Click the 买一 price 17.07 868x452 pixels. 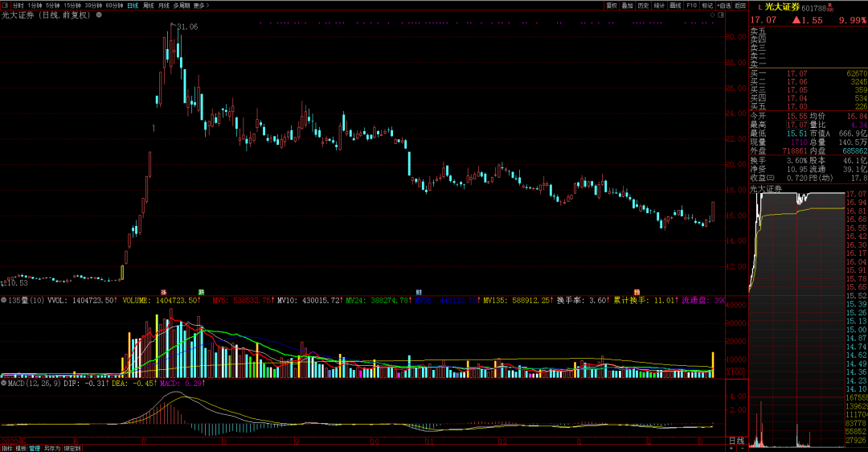click(797, 73)
